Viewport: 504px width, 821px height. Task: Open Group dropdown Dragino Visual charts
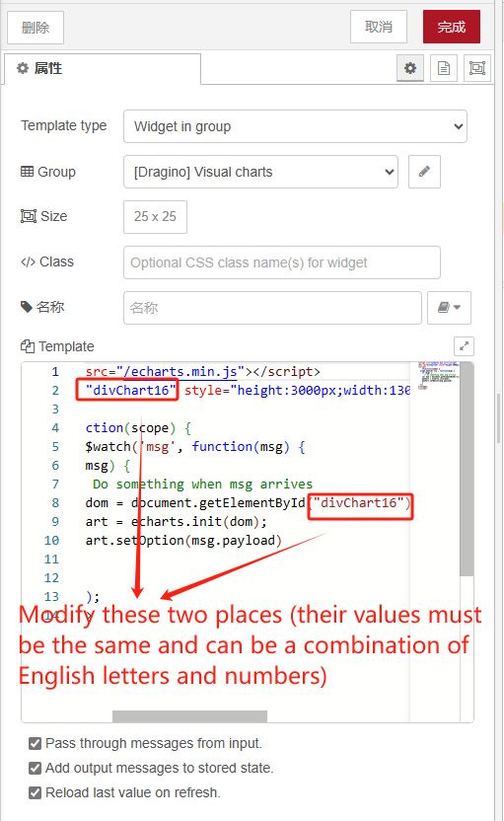[260, 172]
